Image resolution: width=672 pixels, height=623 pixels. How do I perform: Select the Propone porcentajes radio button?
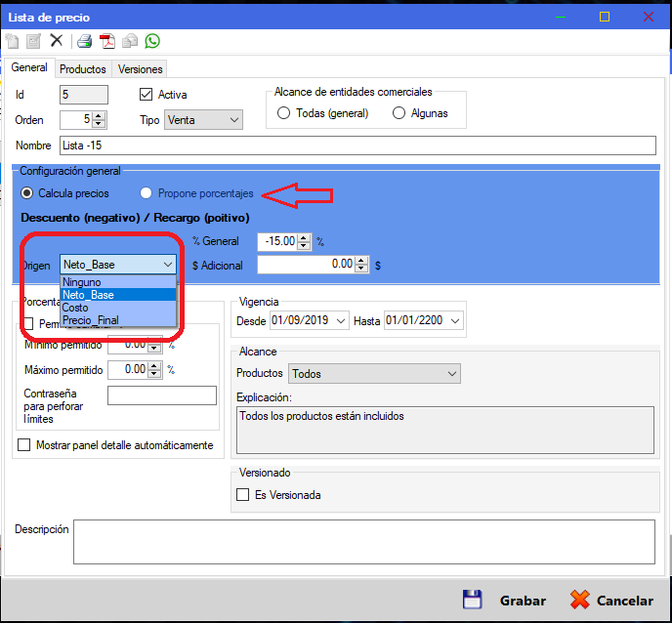click(x=147, y=193)
